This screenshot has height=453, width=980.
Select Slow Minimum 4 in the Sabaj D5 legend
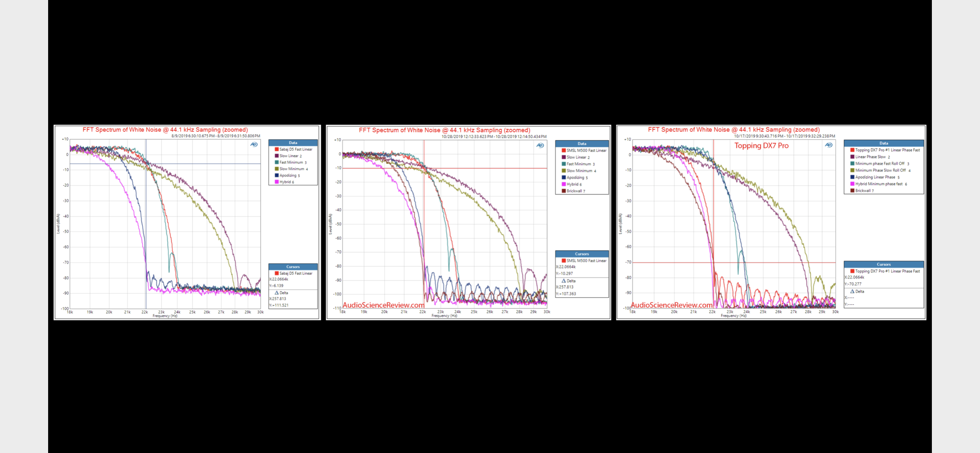[292, 169]
